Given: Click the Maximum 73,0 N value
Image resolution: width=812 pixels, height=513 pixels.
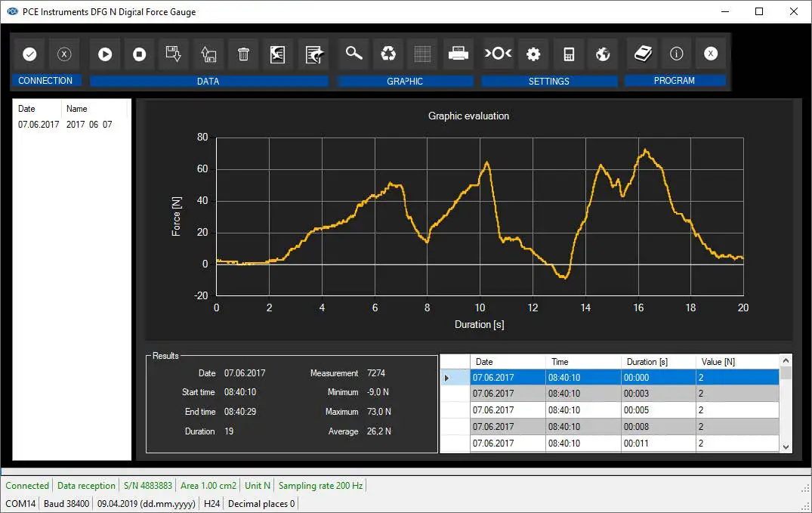Looking at the screenshot, I should coord(378,412).
